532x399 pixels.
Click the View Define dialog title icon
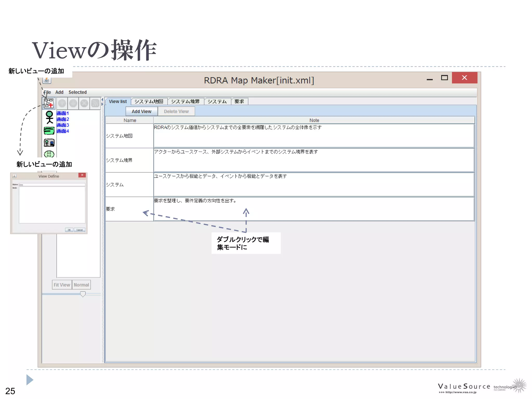15,176
